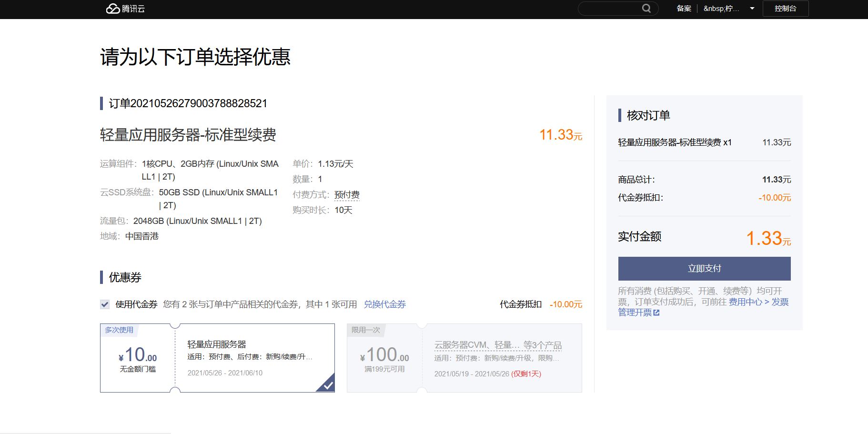Click the Tencent Cloud logo

click(125, 9)
